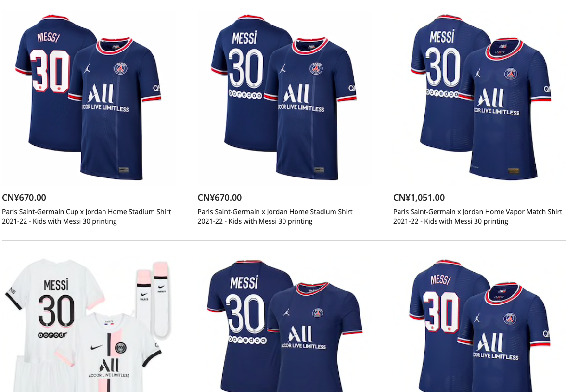Click the MESSI 30 back print on first shirt

click(x=50, y=63)
